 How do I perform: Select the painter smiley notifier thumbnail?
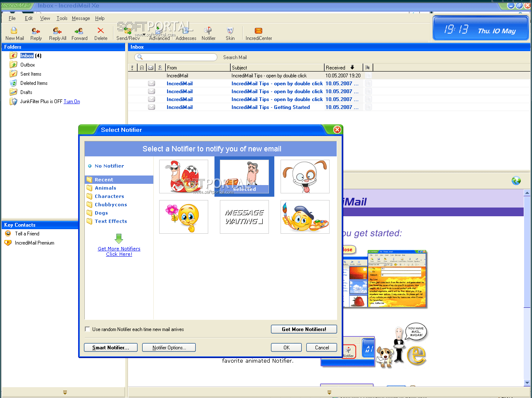coord(305,217)
